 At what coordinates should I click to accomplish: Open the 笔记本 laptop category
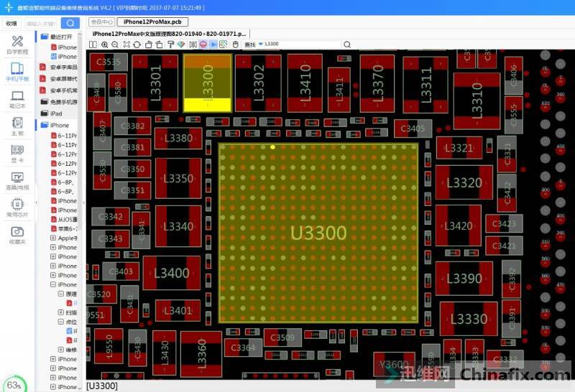[x=17, y=99]
